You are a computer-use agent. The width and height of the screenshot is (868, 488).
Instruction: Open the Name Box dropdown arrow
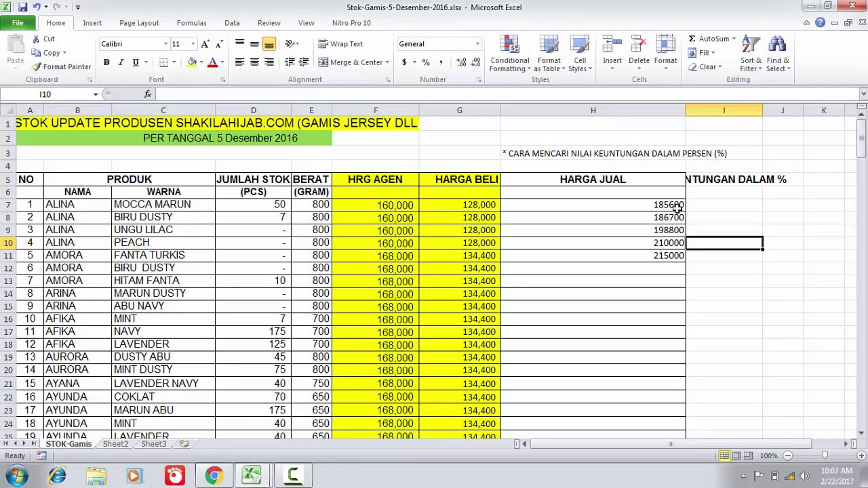pos(96,94)
